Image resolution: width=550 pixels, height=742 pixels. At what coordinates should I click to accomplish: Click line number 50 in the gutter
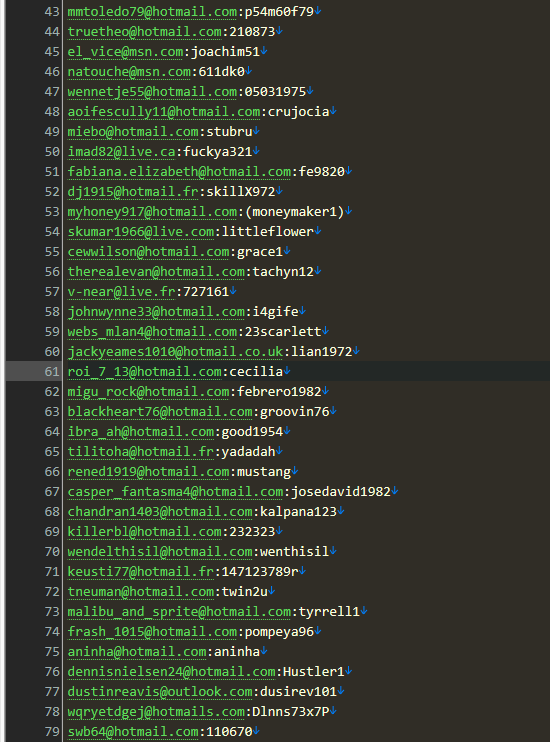52,151
